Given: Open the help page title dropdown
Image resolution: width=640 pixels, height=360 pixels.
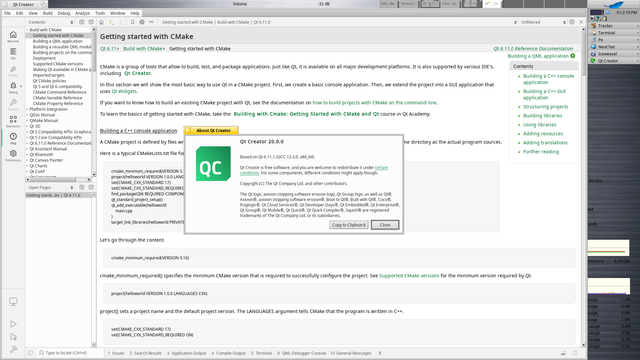Looking at the screenshot, I should (338, 22).
